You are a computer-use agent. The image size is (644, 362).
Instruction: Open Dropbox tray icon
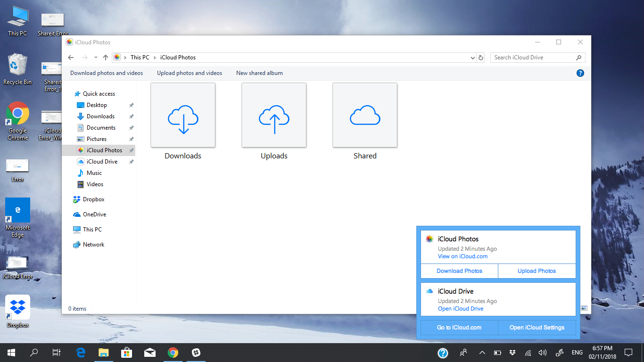pyautogui.click(x=512, y=353)
